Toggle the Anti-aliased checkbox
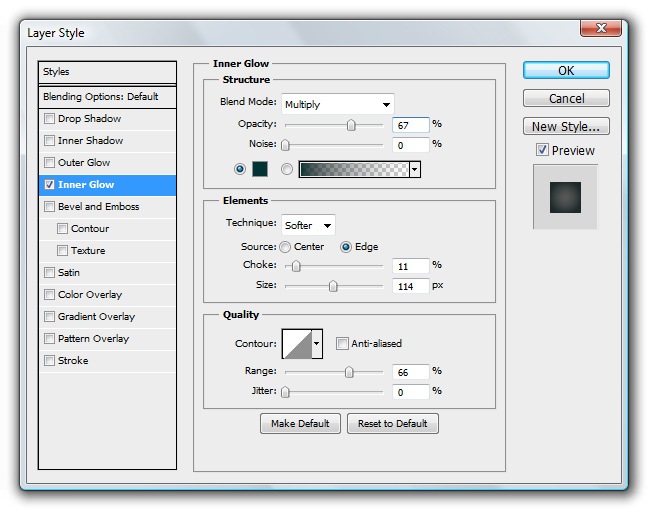 (x=343, y=344)
